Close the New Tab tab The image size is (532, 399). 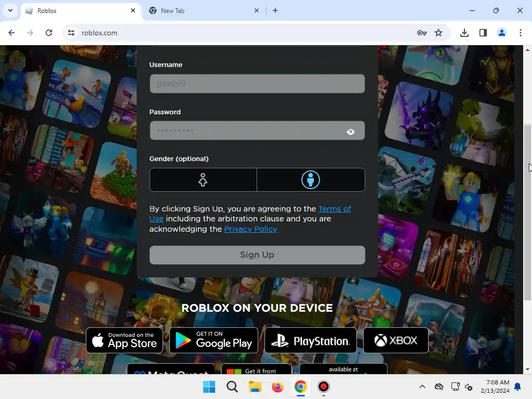pyautogui.click(x=257, y=10)
